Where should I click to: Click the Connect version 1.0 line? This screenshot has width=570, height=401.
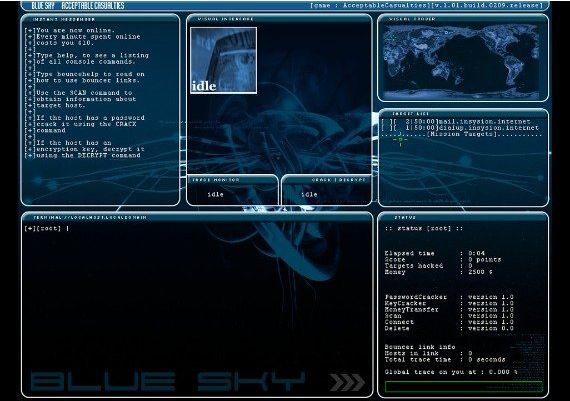coord(449,322)
